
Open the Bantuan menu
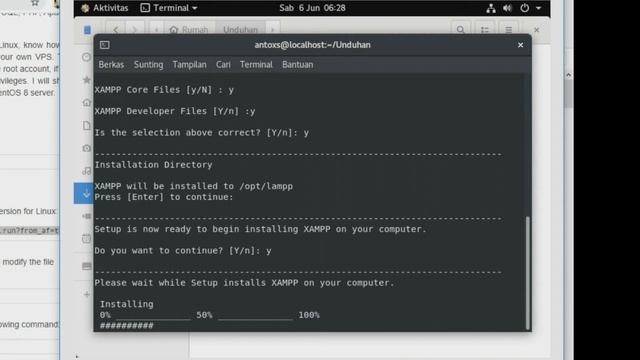tap(298, 64)
